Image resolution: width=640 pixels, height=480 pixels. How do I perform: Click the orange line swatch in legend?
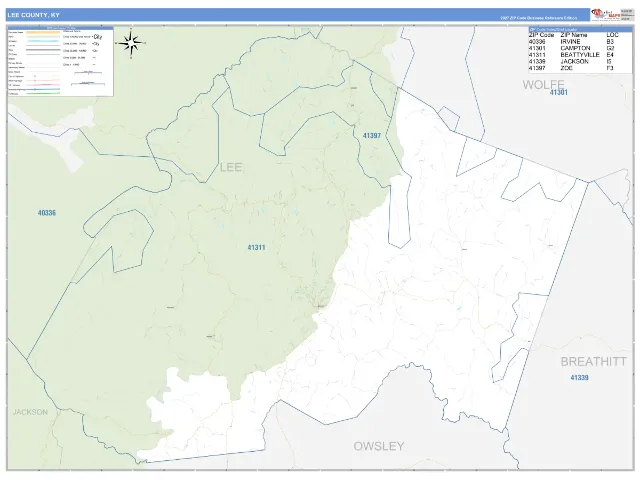click(43, 32)
